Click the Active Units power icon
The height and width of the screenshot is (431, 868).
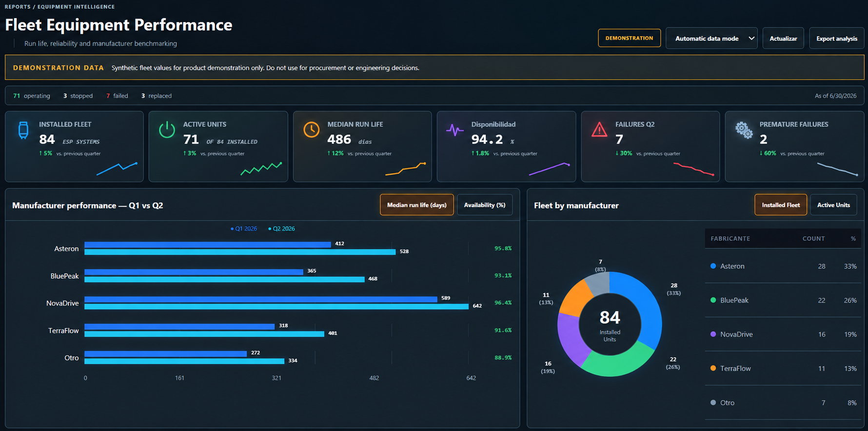point(167,130)
